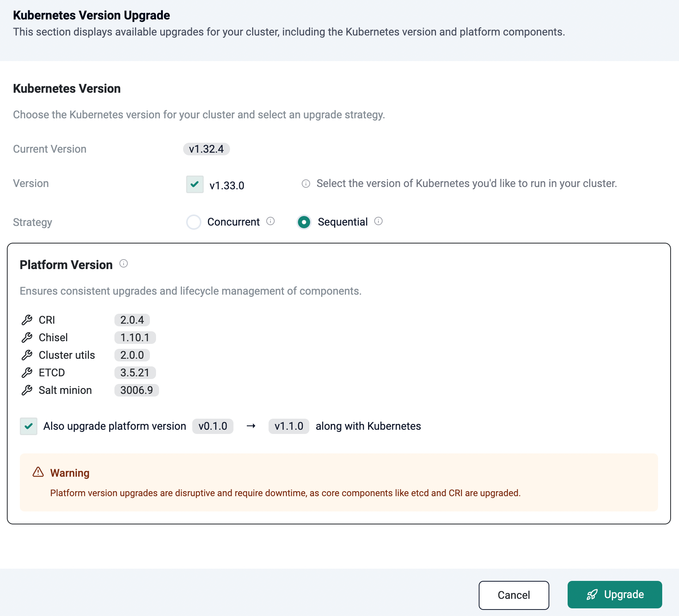
Task: Click the info icon before version help text
Action: (306, 184)
